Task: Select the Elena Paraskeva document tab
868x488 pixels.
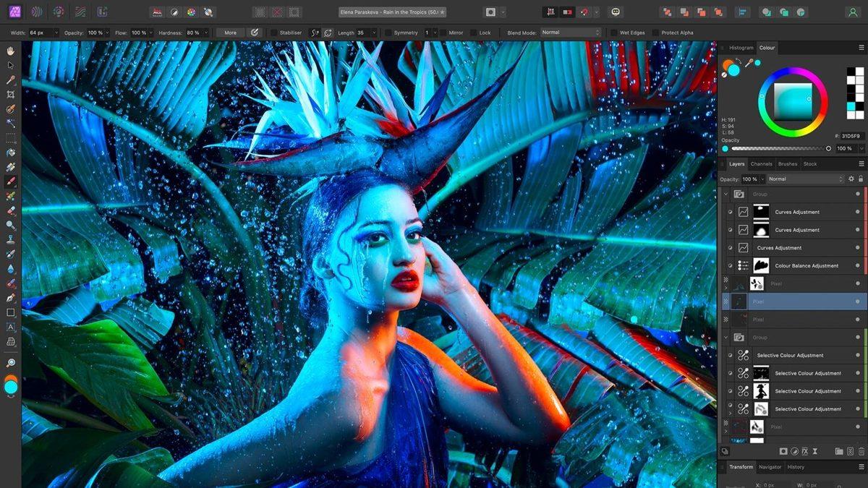Action: click(x=391, y=12)
